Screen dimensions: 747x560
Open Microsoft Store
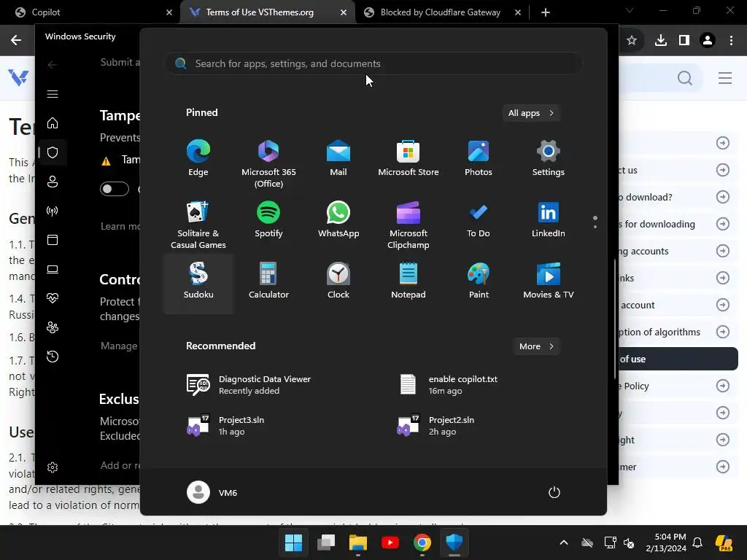click(409, 158)
